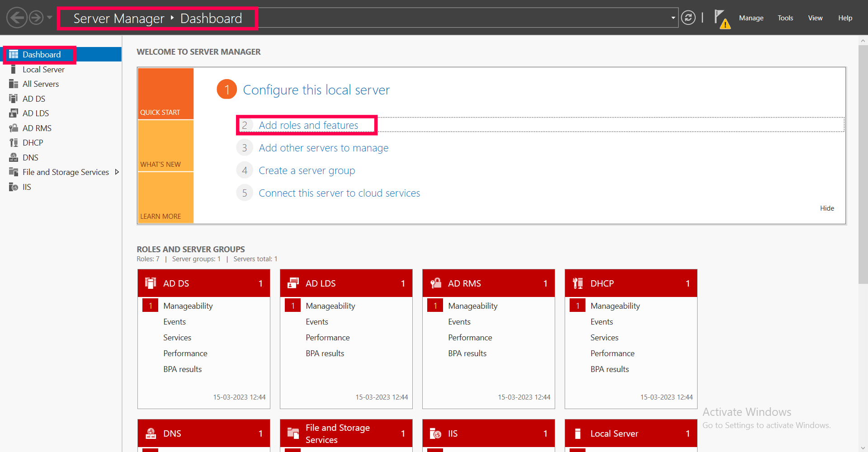Click the Add roles and features link
868x452 pixels.
click(x=308, y=125)
